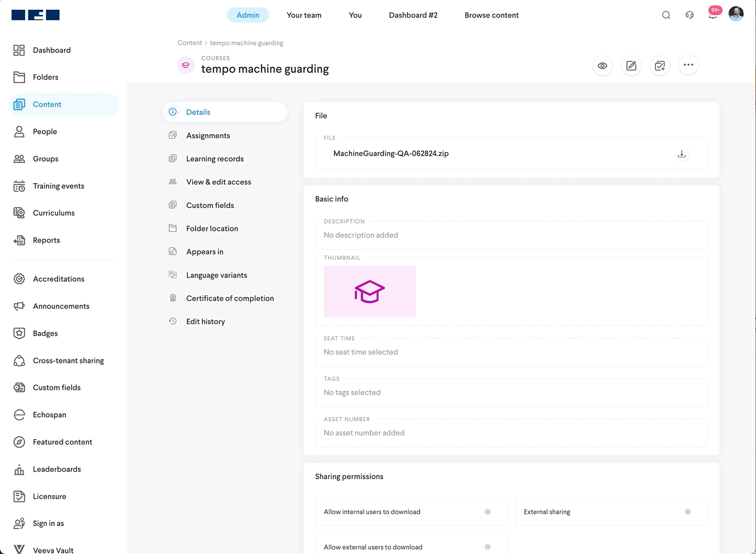Open the notifications bell with 99+ badge
The height and width of the screenshot is (554, 756).
pos(712,15)
